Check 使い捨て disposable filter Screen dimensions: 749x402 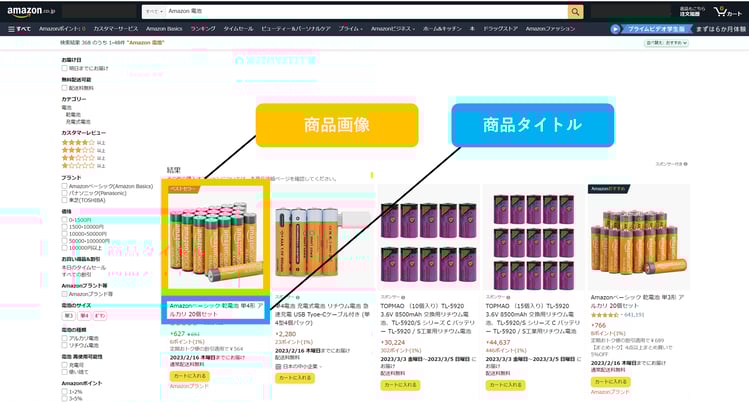(64, 372)
